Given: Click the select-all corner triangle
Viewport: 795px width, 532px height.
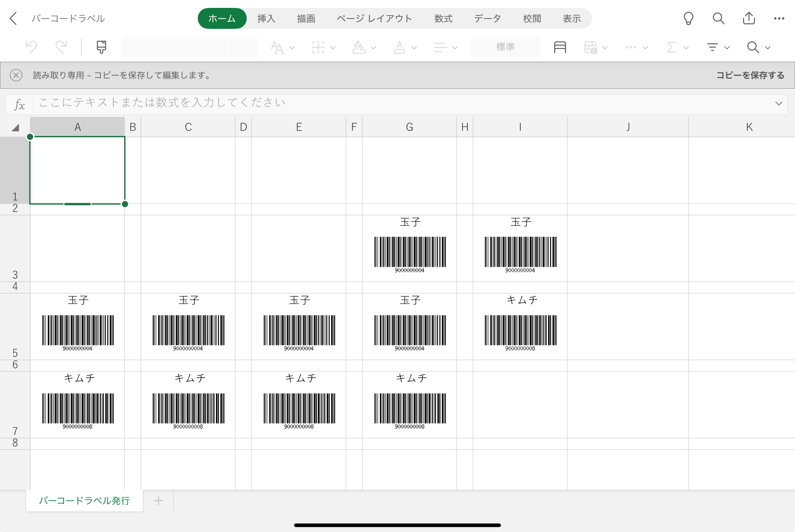Looking at the screenshot, I should click(15, 127).
